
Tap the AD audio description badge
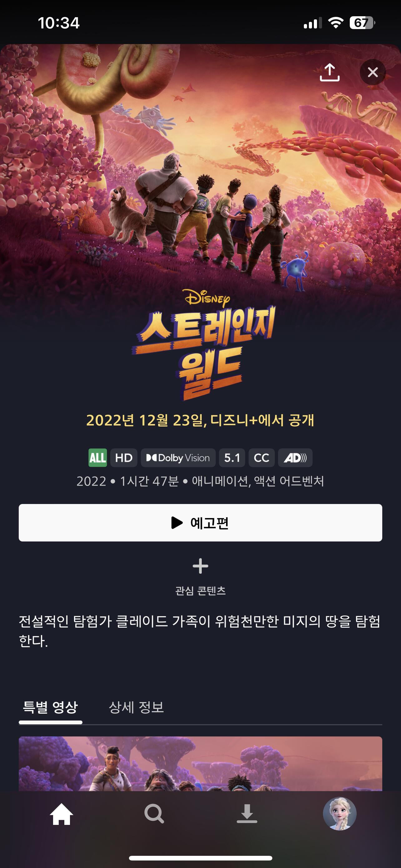coord(295,457)
